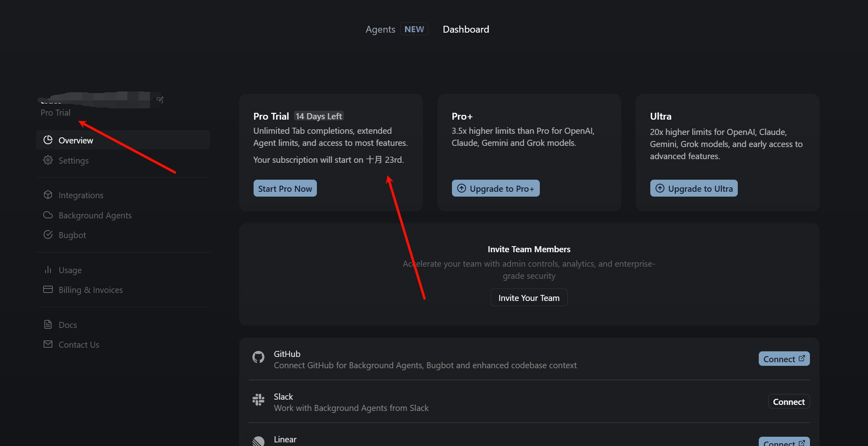The image size is (868, 446).
Task: Connect Slack via its Connect button
Action: 789,402
